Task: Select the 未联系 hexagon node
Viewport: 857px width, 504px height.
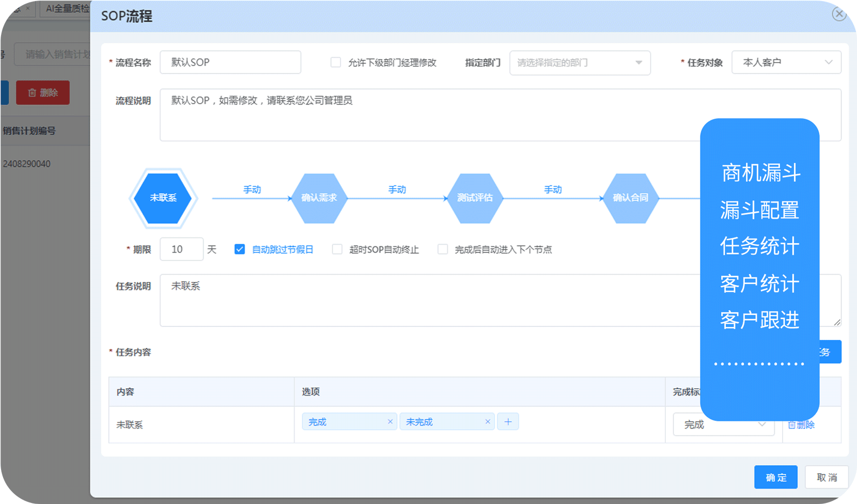Action: point(163,198)
